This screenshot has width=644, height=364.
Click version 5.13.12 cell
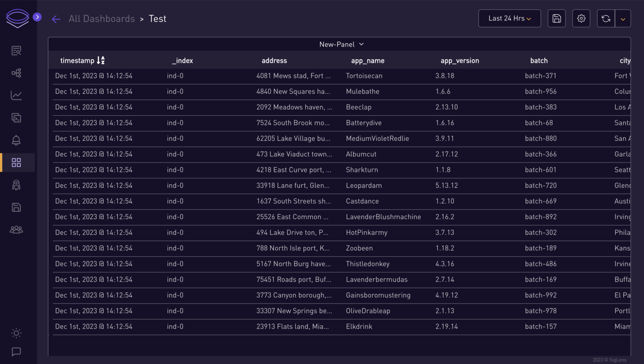(447, 185)
